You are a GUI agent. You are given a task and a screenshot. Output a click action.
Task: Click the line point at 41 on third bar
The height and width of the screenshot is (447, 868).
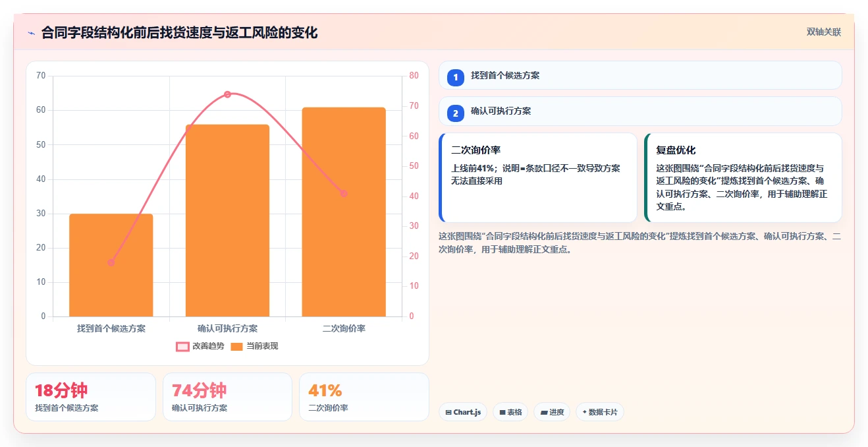[x=344, y=193]
